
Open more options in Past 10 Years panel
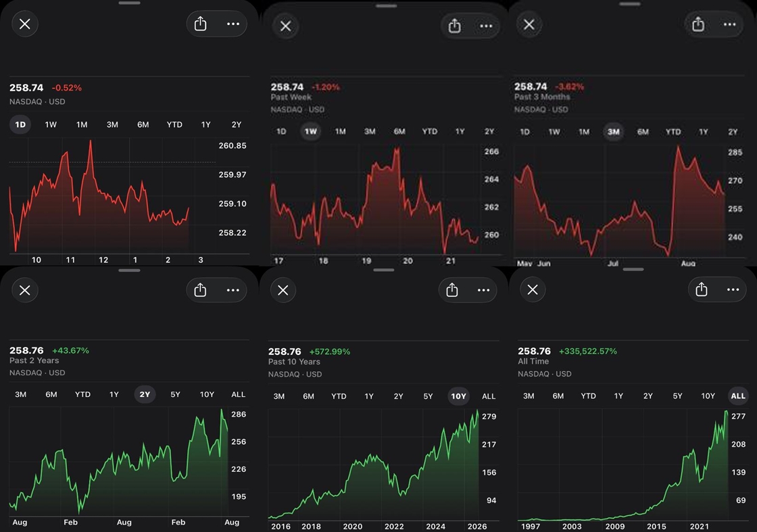pos(483,290)
